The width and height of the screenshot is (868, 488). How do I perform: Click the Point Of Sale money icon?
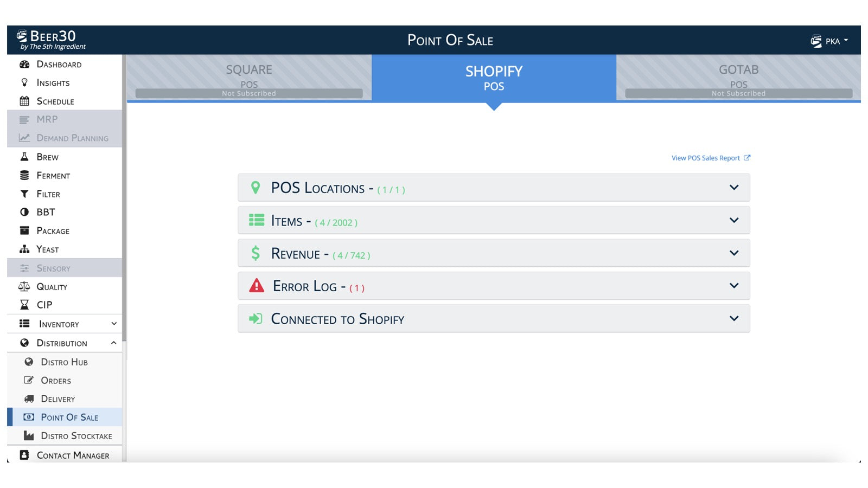29,417
